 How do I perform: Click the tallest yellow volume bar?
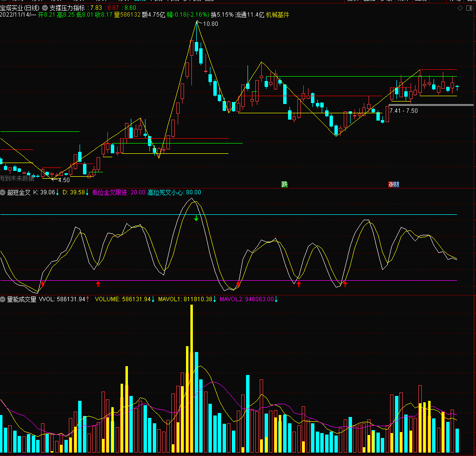(x=191, y=378)
